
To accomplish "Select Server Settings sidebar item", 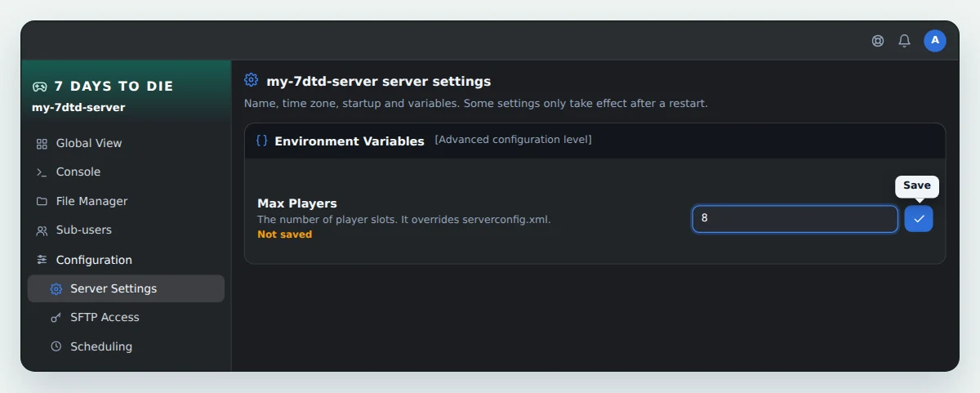I will pos(126,288).
